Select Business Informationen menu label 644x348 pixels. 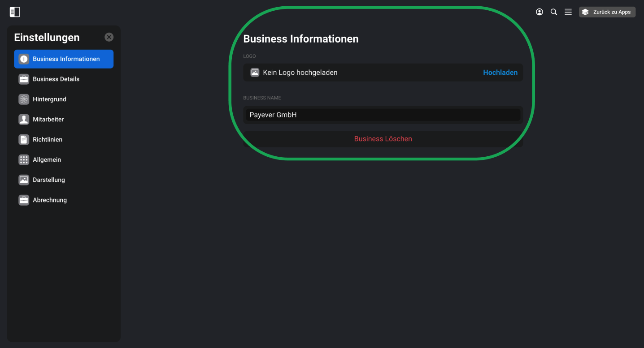click(66, 59)
